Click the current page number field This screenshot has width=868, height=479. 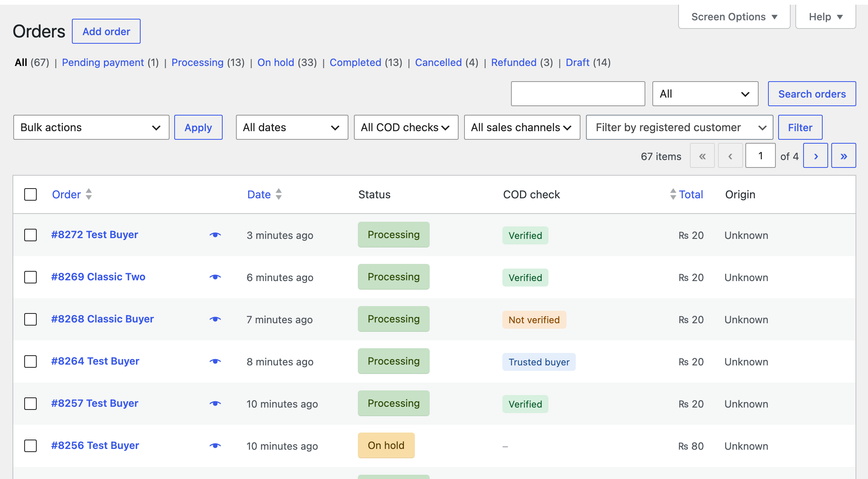(x=760, y=156)
